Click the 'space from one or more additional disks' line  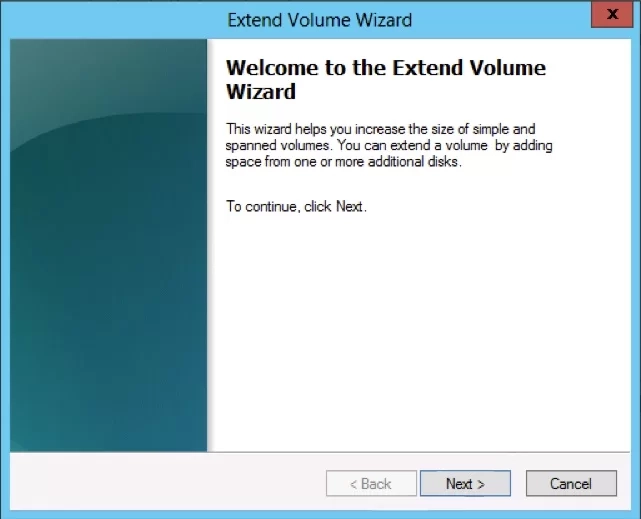coord(343,162)
